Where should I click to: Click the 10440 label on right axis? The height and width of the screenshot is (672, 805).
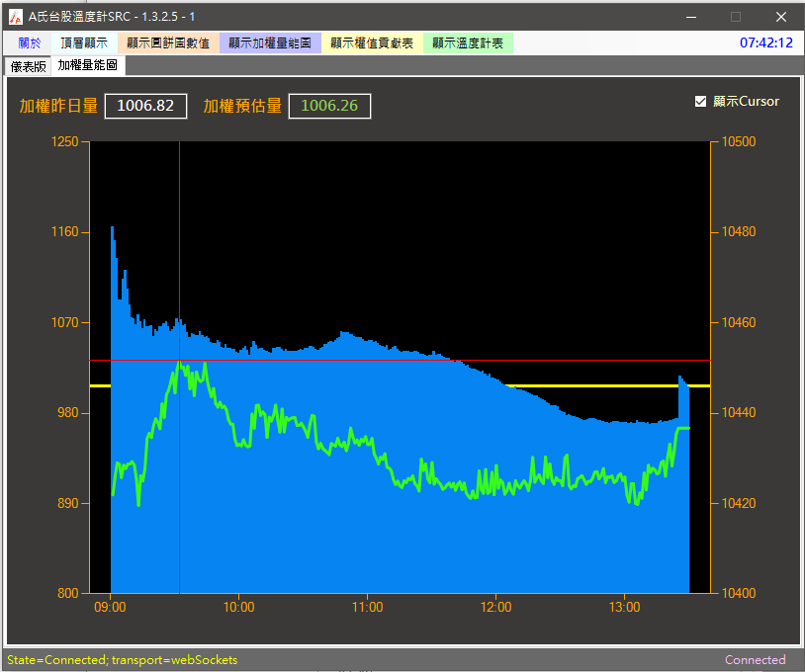739,413
